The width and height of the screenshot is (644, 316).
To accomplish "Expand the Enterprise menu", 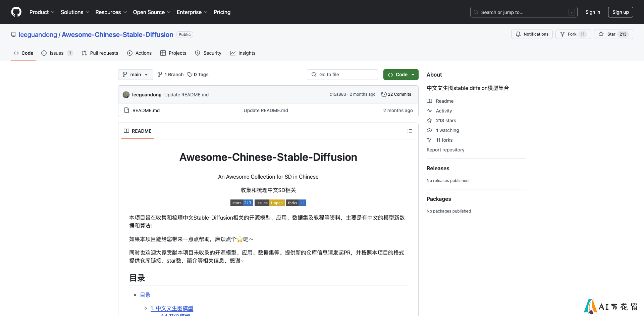I will [x=192, y=12].
